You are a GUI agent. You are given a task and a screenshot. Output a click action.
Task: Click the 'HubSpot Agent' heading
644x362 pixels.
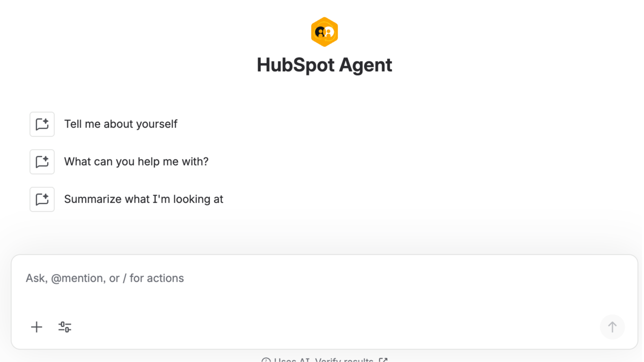pyautogui.click(x=324, y=65)
